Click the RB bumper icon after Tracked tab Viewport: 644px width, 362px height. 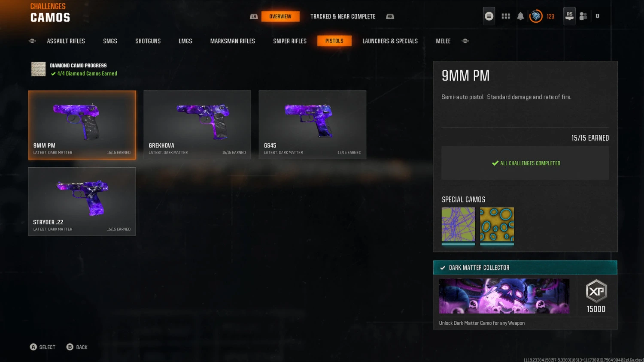click(390, 17)
